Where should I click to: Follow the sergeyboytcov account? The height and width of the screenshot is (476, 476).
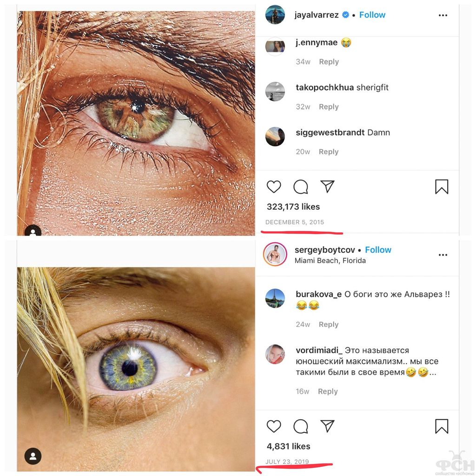coord(378,250)
